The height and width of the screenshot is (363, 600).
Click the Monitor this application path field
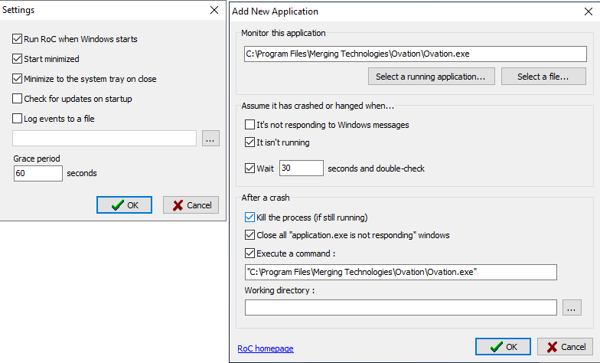pyautogui.click(x=415, y=54)
